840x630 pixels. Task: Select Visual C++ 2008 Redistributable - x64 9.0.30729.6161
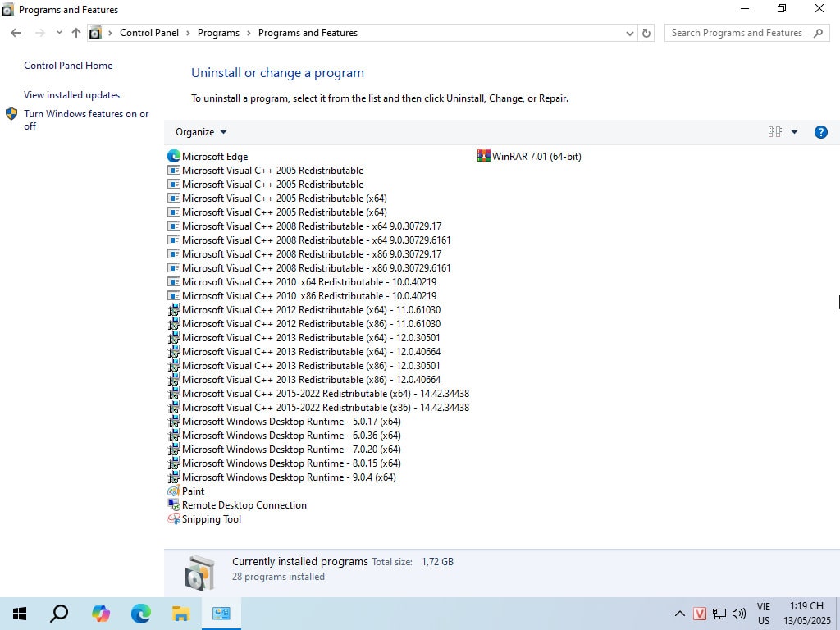pyautogui.click(x=309, y=240)
